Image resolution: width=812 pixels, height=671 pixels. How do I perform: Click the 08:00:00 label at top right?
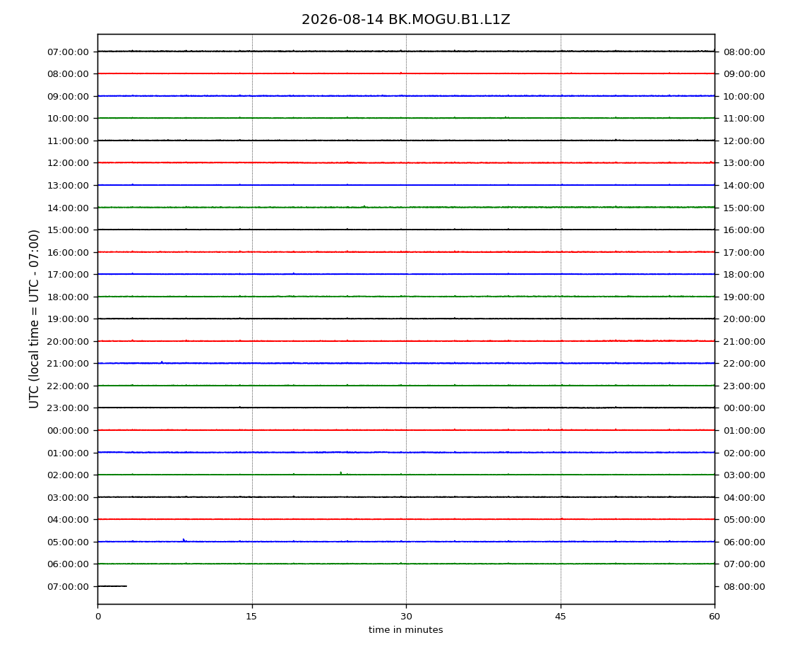744,52
